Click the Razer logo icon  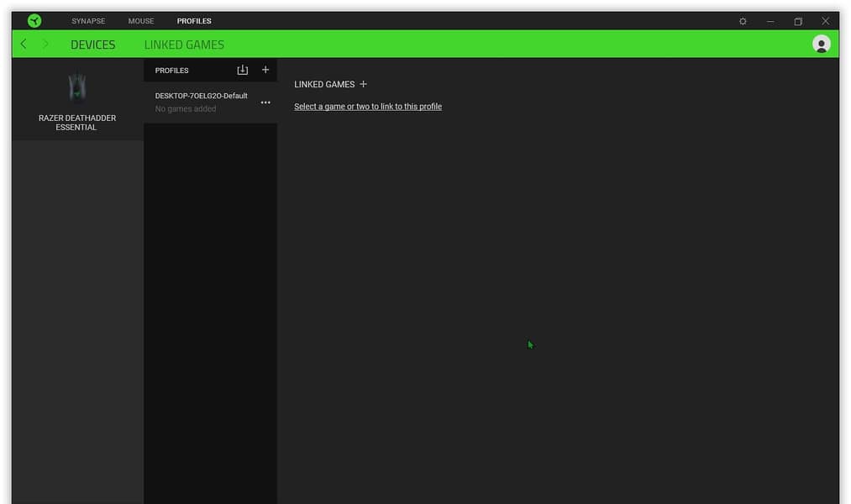coord(34,21)
